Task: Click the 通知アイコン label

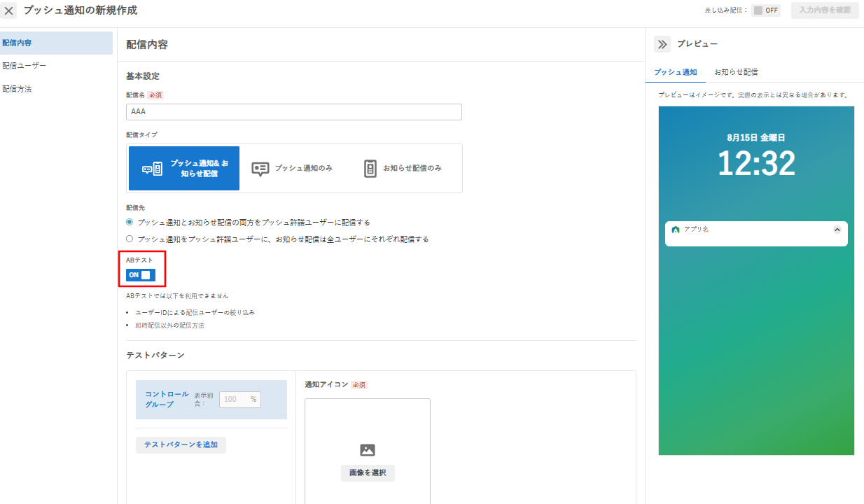Action: (326, 384)
